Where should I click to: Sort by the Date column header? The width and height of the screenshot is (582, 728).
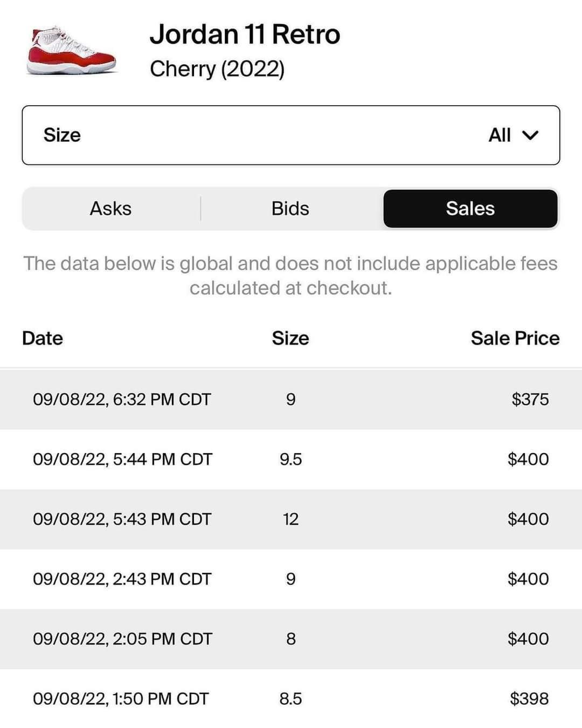[x=43, y=338]
